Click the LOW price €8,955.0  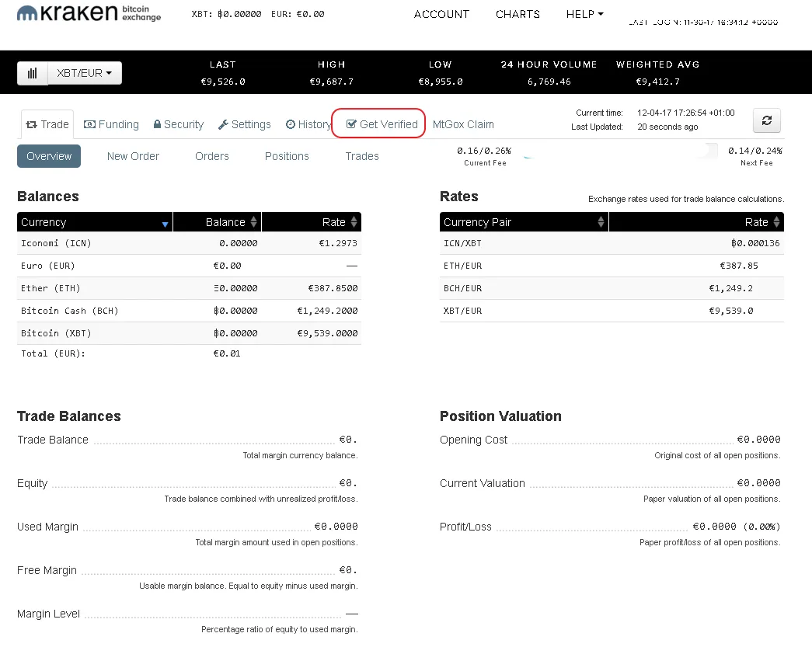440,82
